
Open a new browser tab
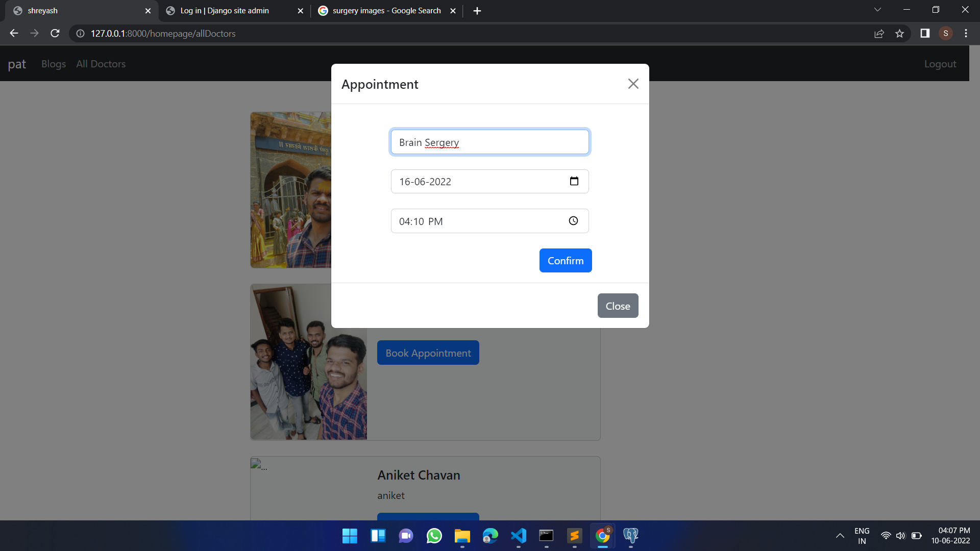pos(477,10)
